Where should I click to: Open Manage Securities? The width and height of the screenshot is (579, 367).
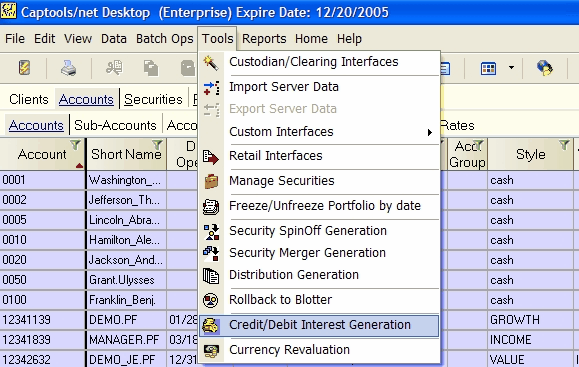click(x=319, y=181)
